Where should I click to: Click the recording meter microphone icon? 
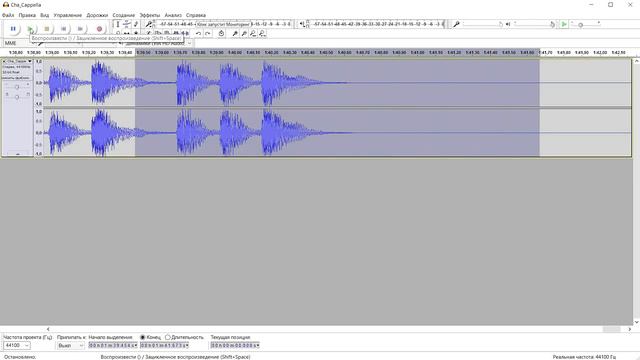[x=149, y=24]
